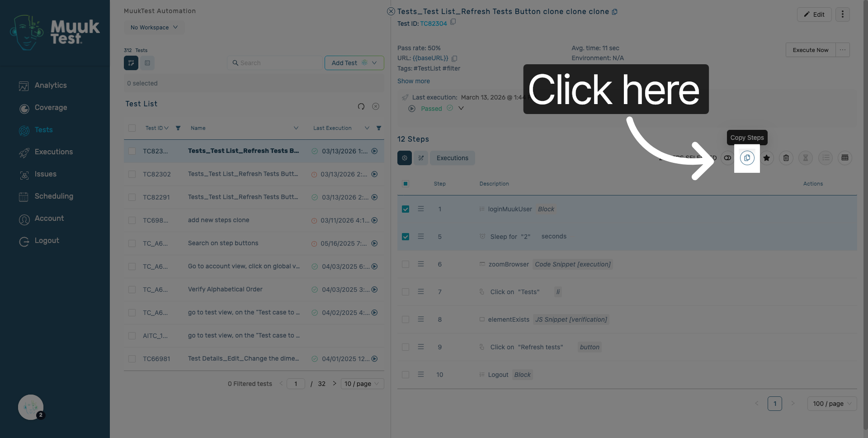Click the numbered list steps icon
The height and width of the screenshot is (438, 868).
click(826, 158)
